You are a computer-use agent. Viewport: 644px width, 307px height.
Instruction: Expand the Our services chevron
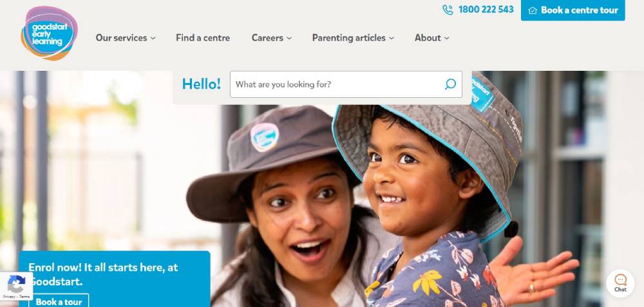point(153,38)
